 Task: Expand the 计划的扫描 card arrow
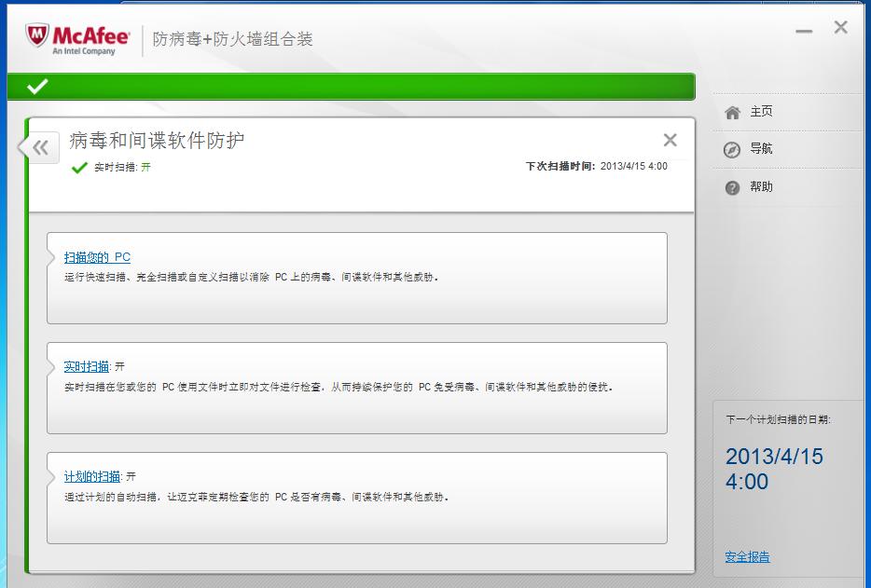click(51, 476)
